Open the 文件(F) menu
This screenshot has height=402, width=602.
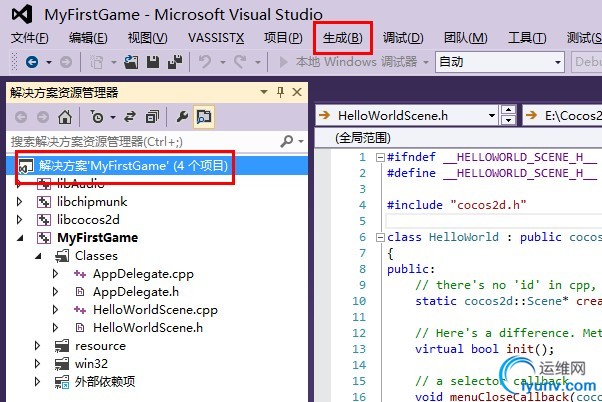[x=30, y=38]
